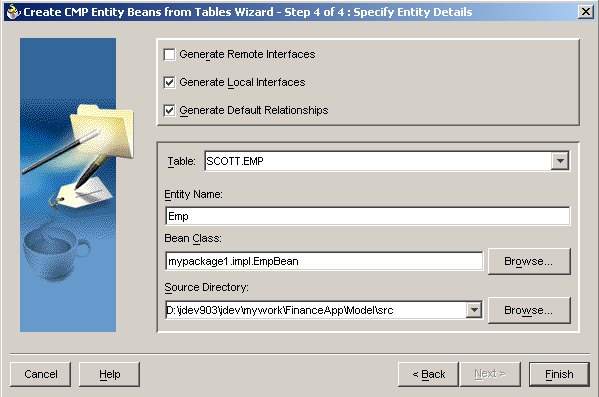Screen dimensions: 599x397
Task: Enable Generate Remote Interfaces checkbox
Action: tap(169, 54)
